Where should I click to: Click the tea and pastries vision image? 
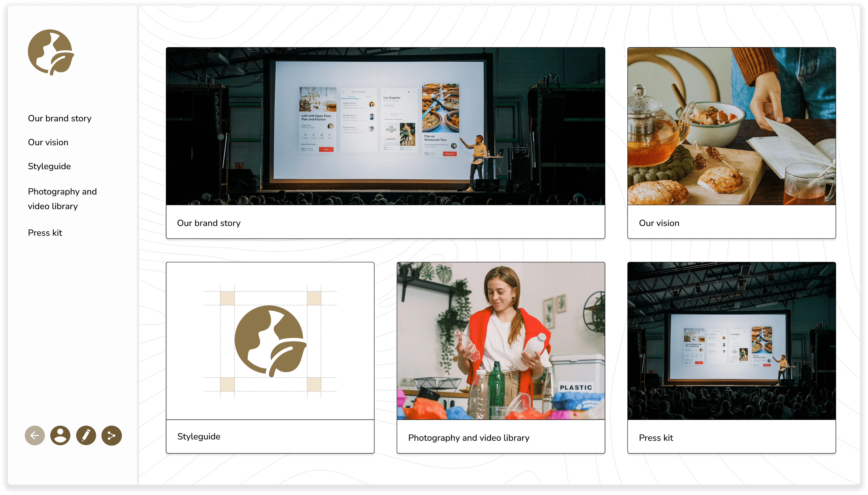tap(731, 126)
